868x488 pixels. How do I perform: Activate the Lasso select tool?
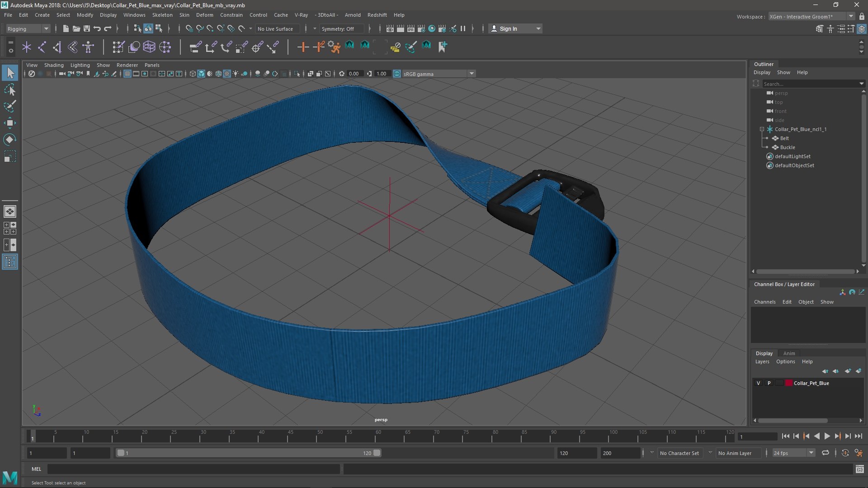(x=10, y=90)
